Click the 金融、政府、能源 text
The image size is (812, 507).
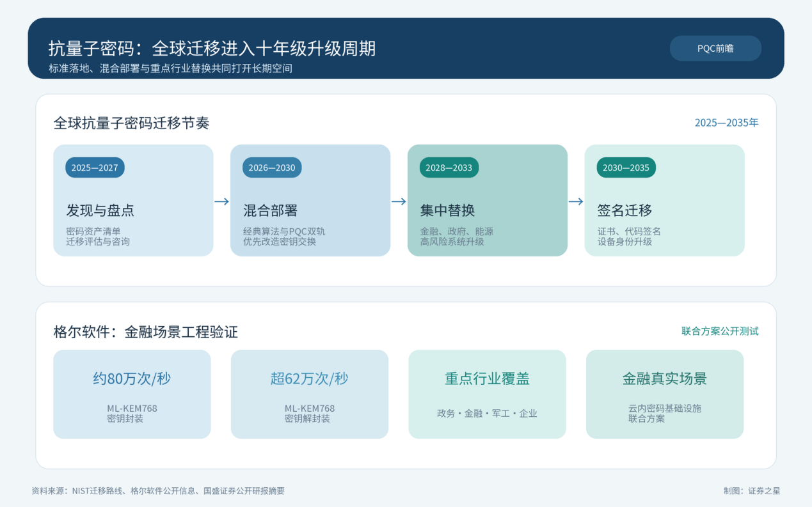click(457, 231)
